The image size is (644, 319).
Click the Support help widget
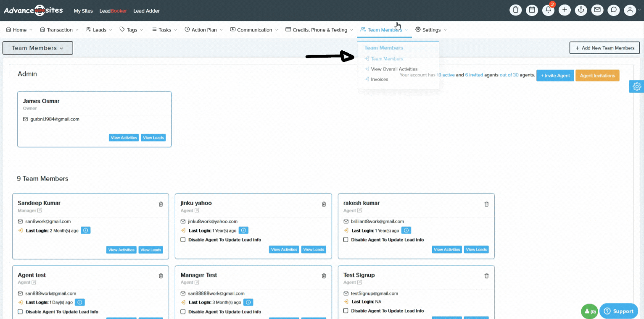[618, 311]
